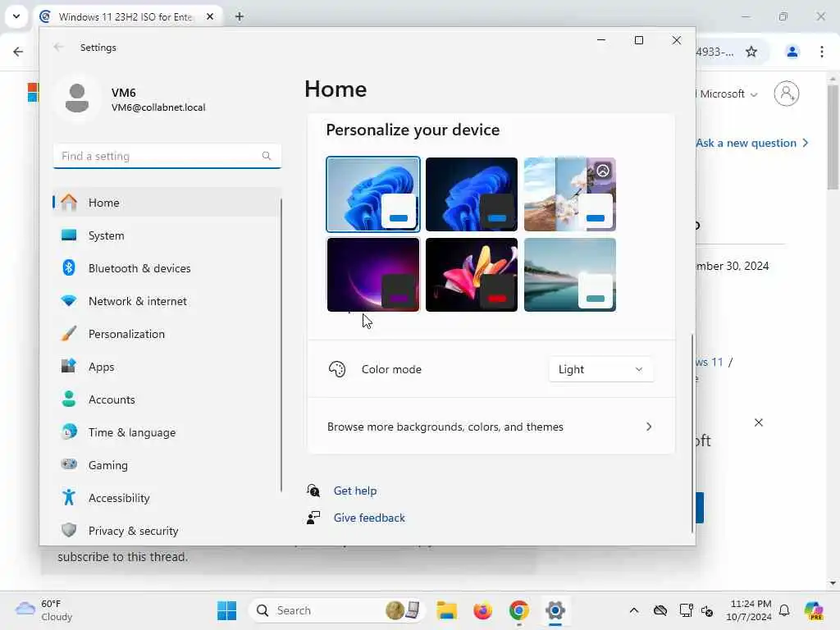Image resolution: width=840 pixels, height=630 pixels.
Task: Open Network & internet settings
Action: click(x=167, y=301)
